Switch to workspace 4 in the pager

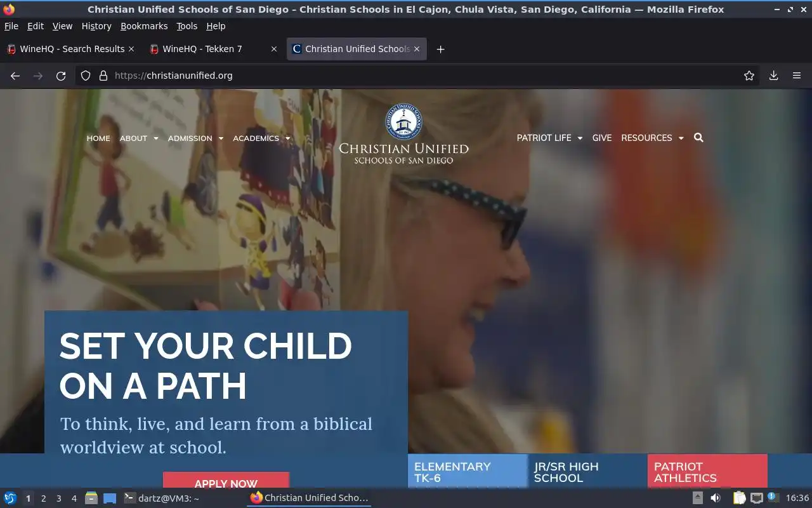click(74, 498)
